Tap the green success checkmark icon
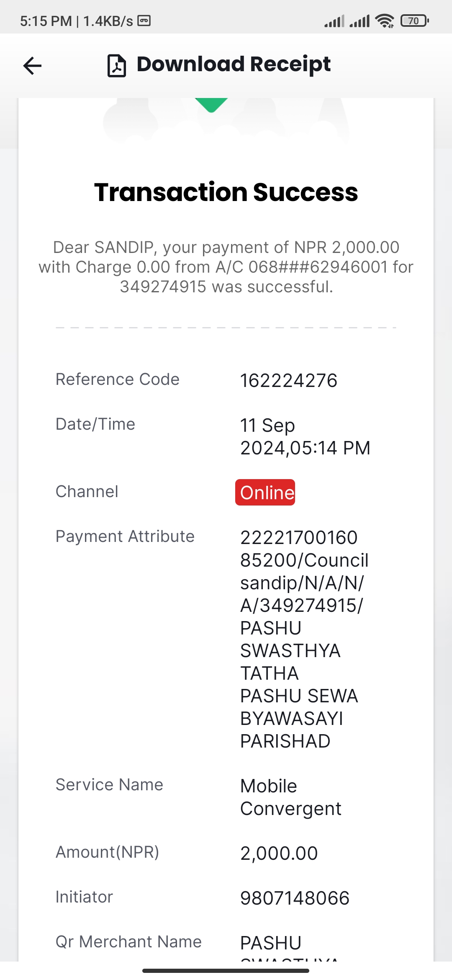 [x=211, y=105]
